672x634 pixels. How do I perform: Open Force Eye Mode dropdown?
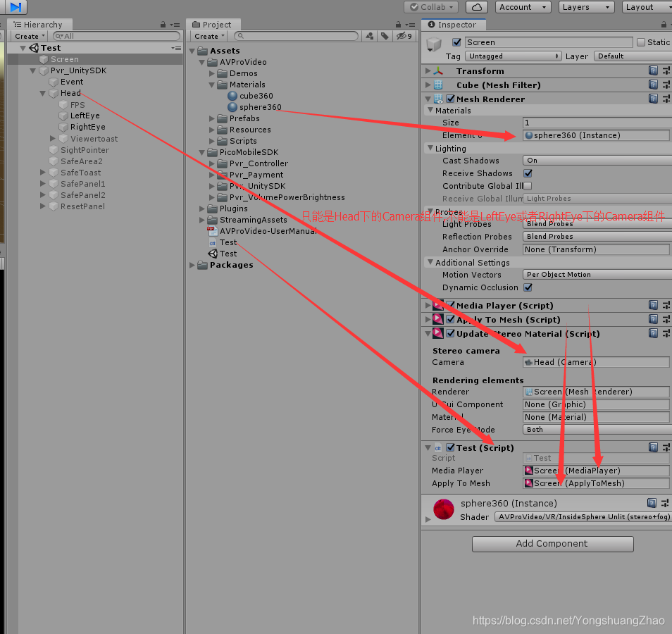pos(597,430)
